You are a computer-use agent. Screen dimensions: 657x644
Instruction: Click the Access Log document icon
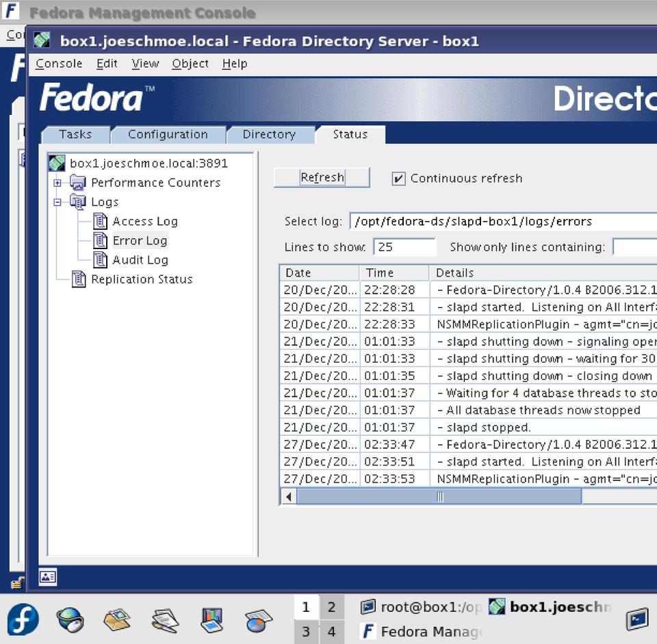(x=101, y=221)
